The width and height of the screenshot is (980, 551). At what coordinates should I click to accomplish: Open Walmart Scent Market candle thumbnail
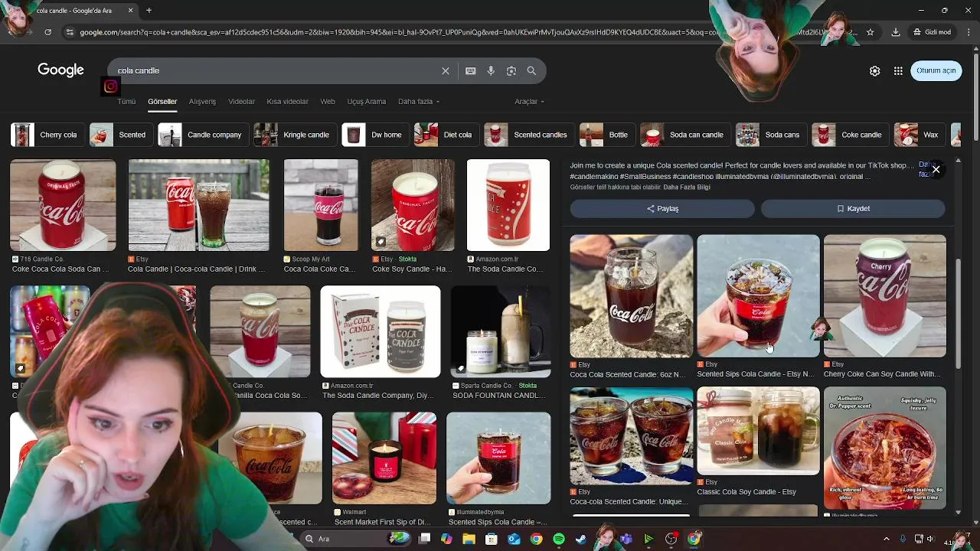(384, 458)
